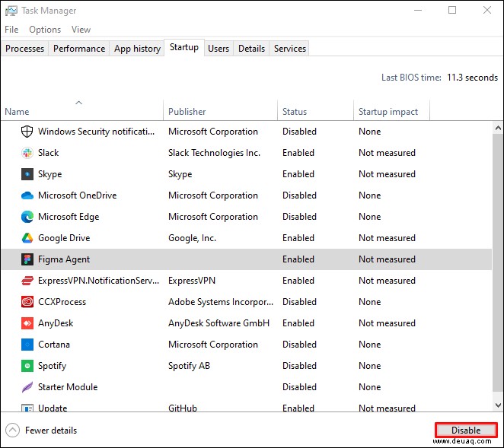504x448 pixels.
Task: Select the Figma Agent row name
Action: 64,259
